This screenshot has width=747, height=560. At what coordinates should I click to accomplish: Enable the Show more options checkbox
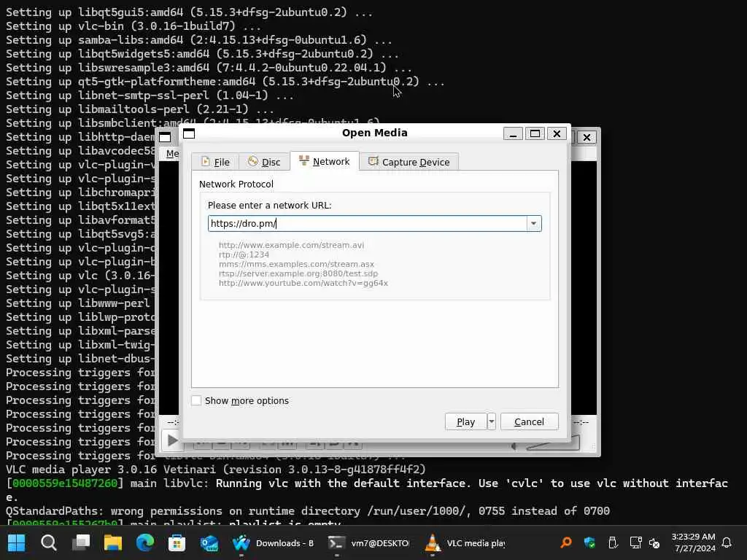click(x=196, y=400)
